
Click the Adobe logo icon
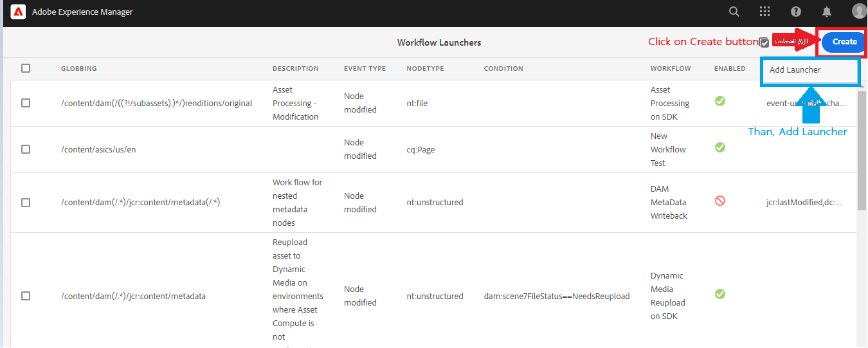point(18,12)
